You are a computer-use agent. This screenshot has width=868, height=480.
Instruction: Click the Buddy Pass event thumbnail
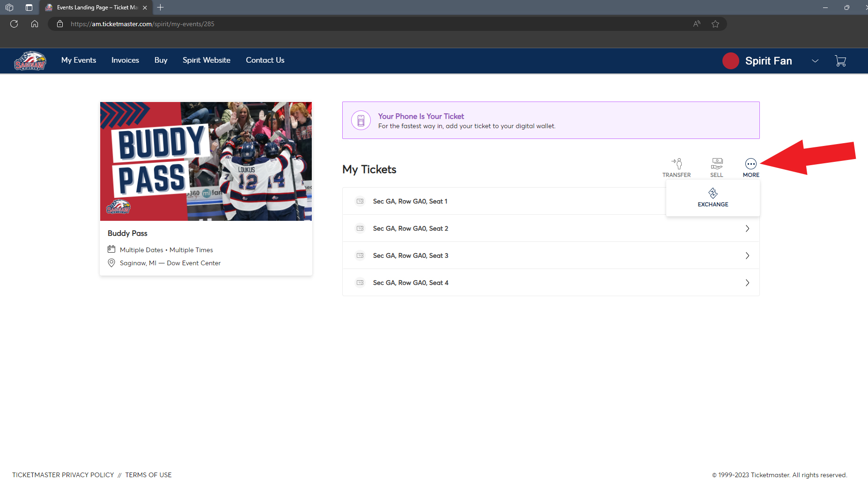point(206,161)
